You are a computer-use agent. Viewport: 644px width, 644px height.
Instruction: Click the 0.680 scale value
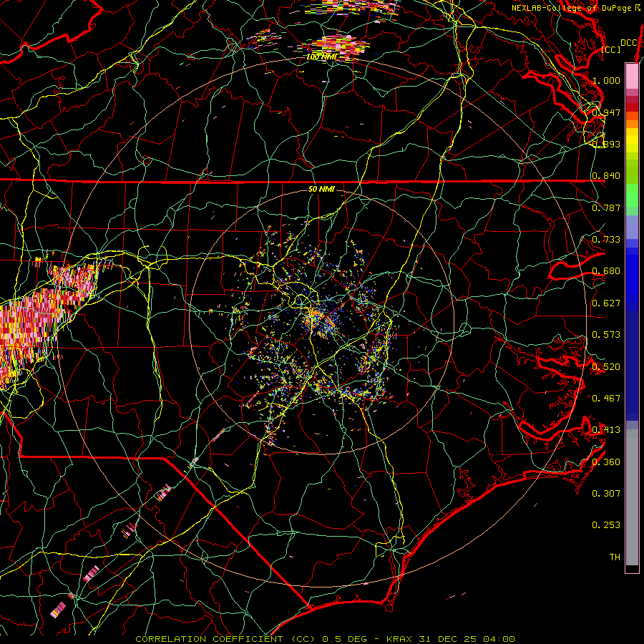[x=606, y=271]
